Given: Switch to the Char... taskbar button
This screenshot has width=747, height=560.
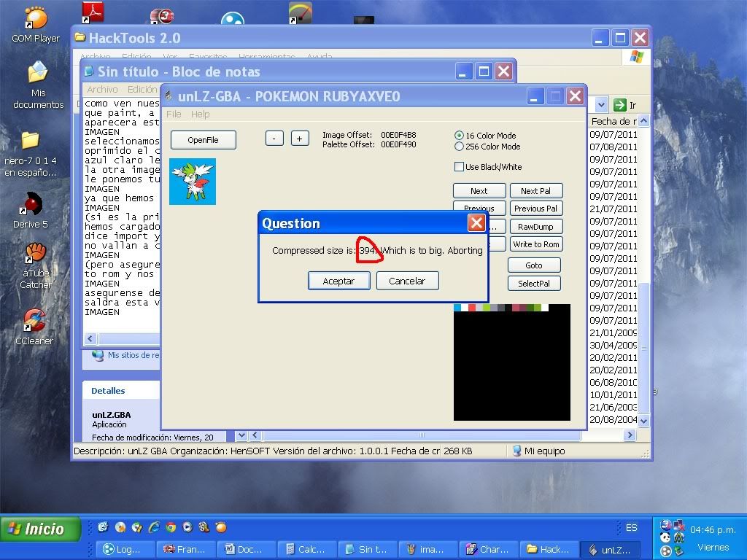Looking at the screenshot, I should click(488, 549).
